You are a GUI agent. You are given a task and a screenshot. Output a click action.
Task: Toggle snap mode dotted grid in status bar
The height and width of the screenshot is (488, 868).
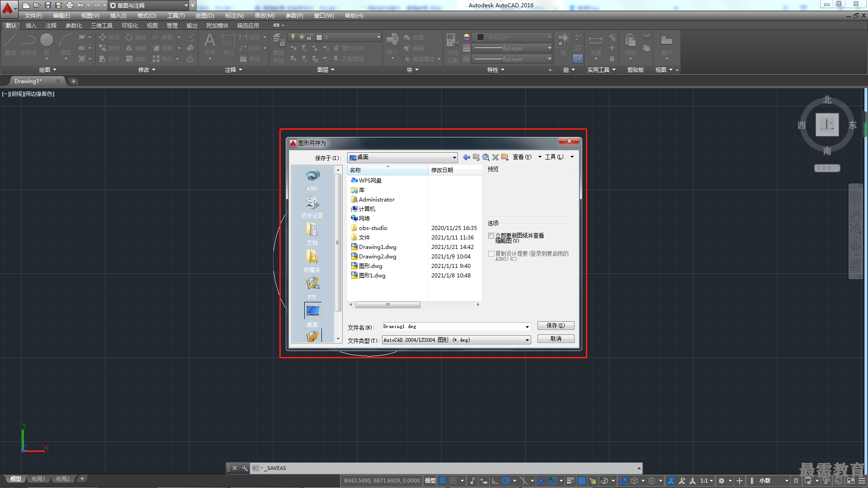click(x=453, y=481)
